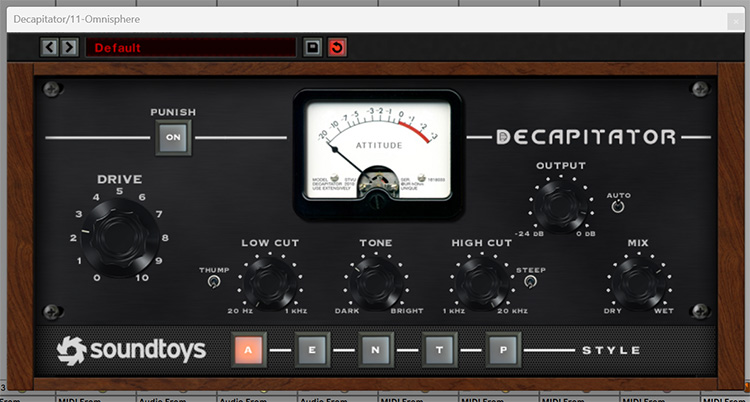Screen dimensions: 750x402
Task: Click the BRIGHT label under Tone
Action: coord(407,311)
